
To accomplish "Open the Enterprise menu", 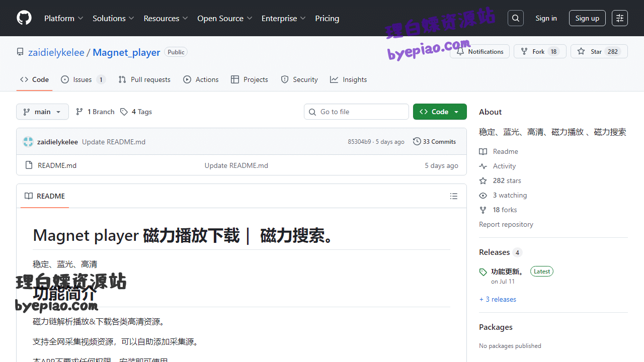I will 284,18.
